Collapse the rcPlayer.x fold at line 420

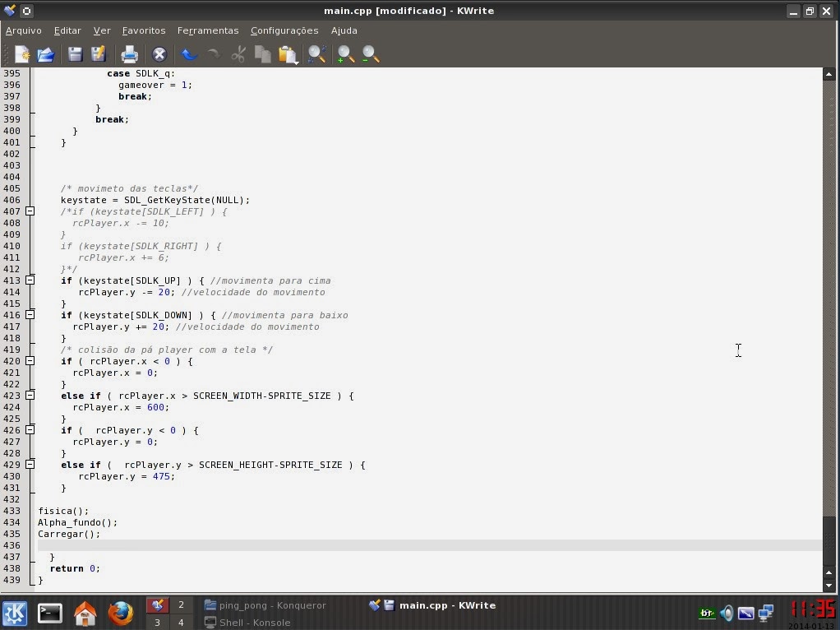pyautogui.click(x=30, y=361)
